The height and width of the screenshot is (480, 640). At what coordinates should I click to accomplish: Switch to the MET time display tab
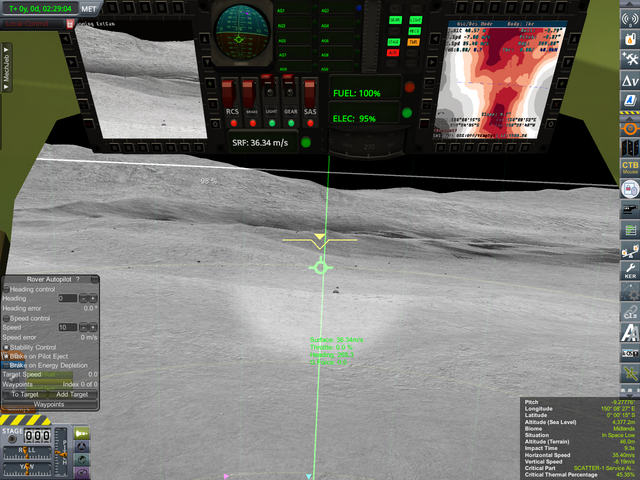[89, 9]
